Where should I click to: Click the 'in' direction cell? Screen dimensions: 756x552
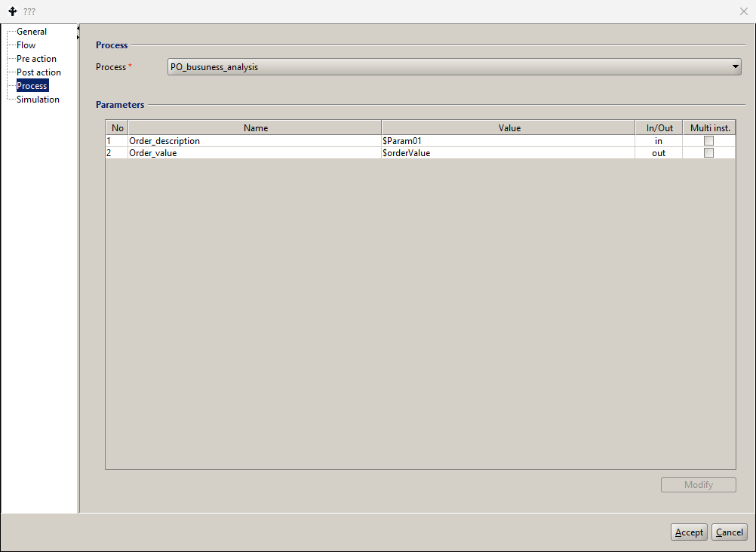659,141
